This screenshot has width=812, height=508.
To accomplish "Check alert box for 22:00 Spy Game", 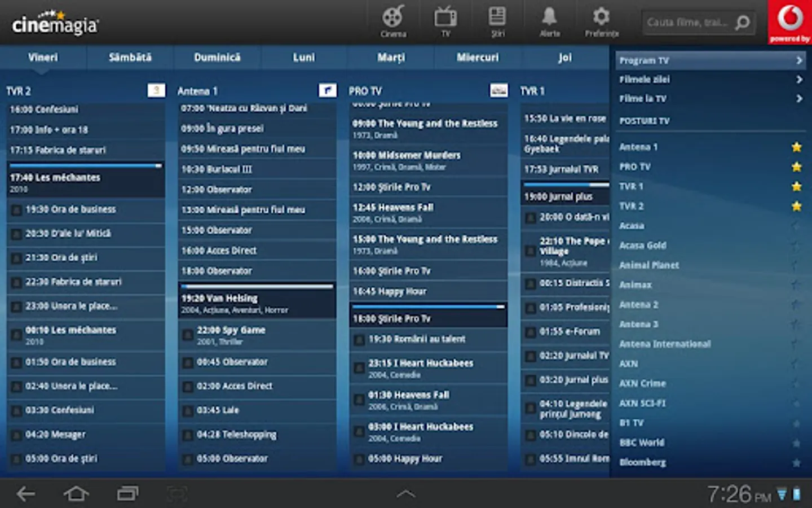I will point(188,335).
